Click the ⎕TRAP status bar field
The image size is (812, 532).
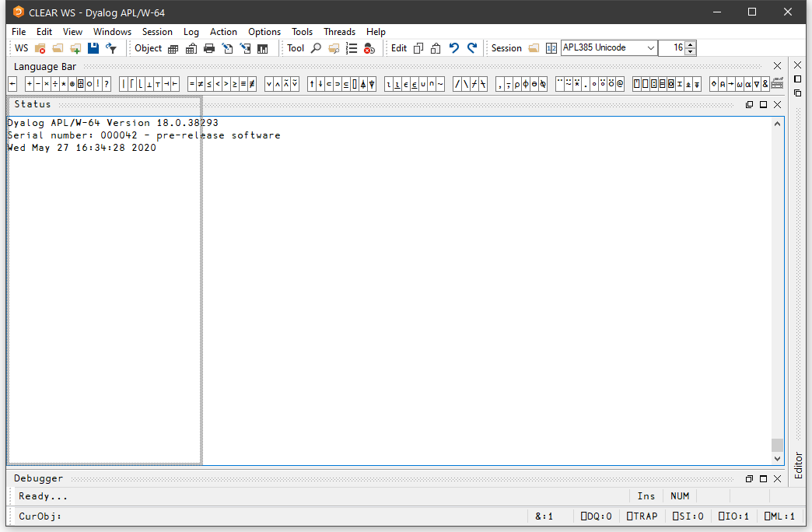click(x=642, y=516)
